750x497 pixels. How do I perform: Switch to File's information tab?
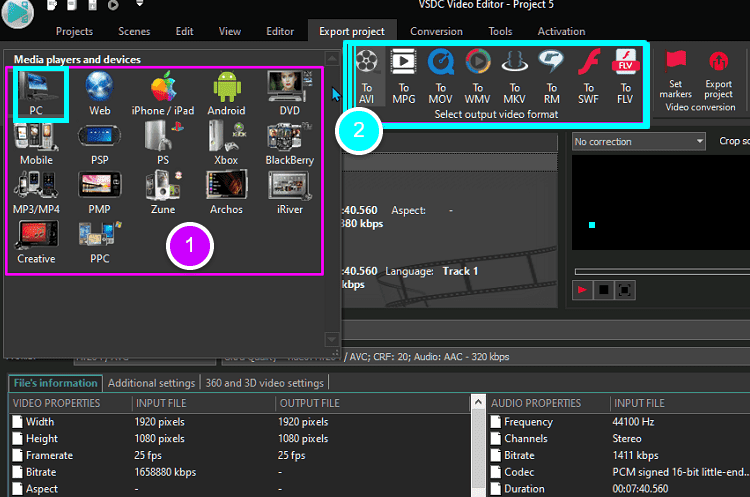coord(55,383)
